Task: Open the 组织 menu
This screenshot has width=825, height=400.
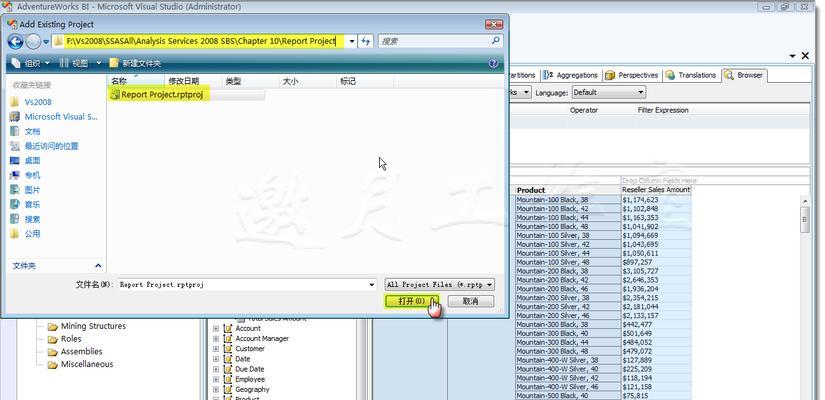Action: coord(31,63)
